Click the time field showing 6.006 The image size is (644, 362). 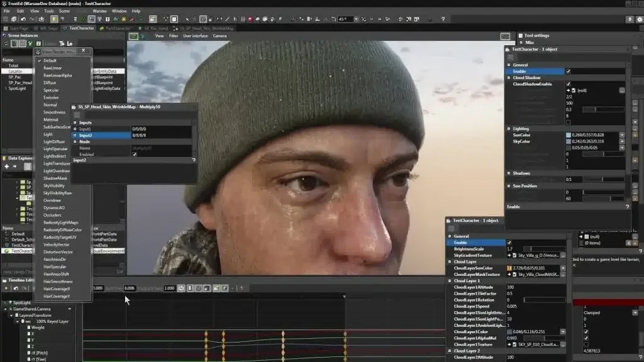[x=130, y=288]
